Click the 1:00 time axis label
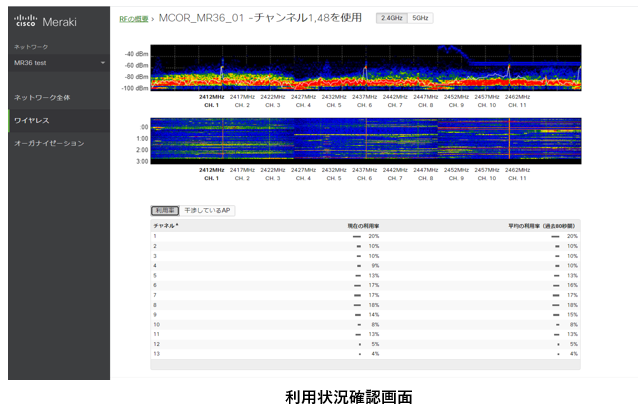Image resolution: width=638 pixels, height=418 pixels. 142,138
